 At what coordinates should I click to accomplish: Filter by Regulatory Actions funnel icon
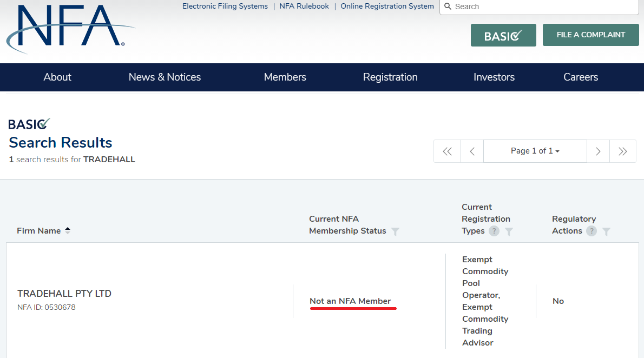pos(606,231)
